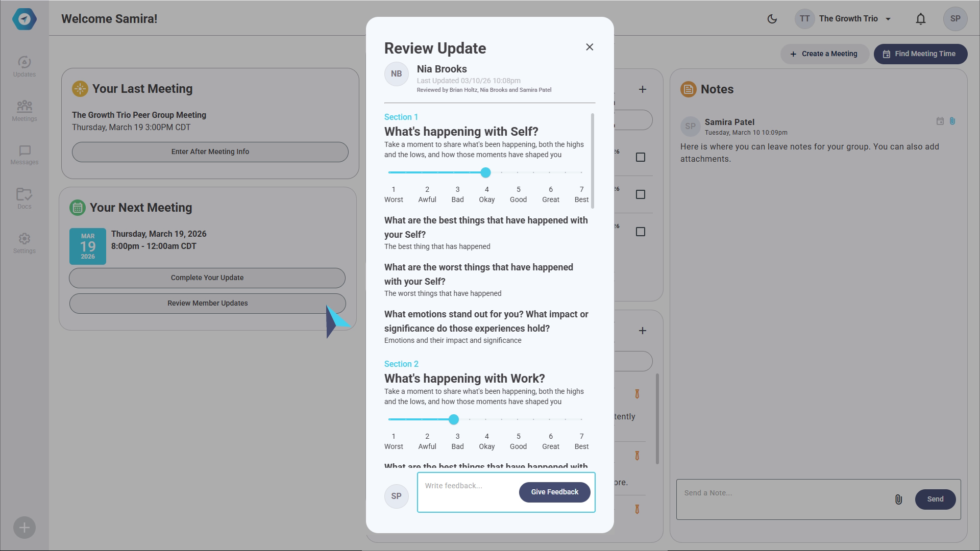Click the Give Feedback button
980x551 pixels.
(554, 492)
